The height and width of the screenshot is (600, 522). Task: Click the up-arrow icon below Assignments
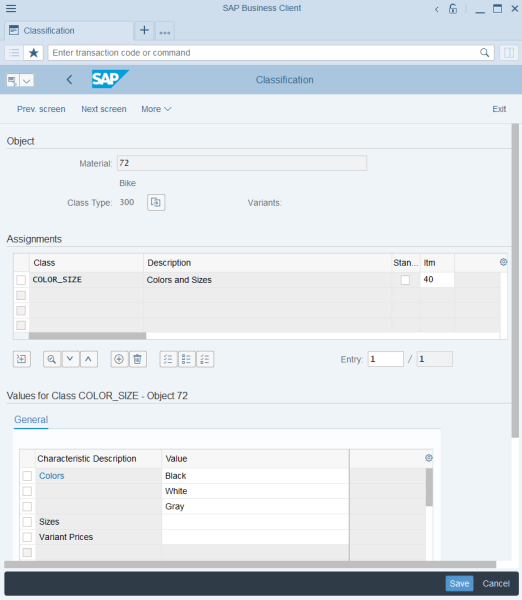pyautogui.click(x=88, y=359)
